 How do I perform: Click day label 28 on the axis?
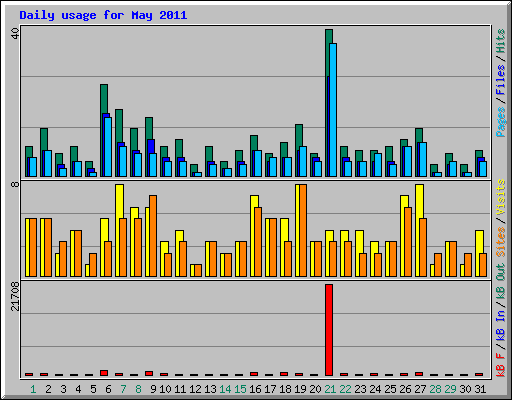(435, 389)
